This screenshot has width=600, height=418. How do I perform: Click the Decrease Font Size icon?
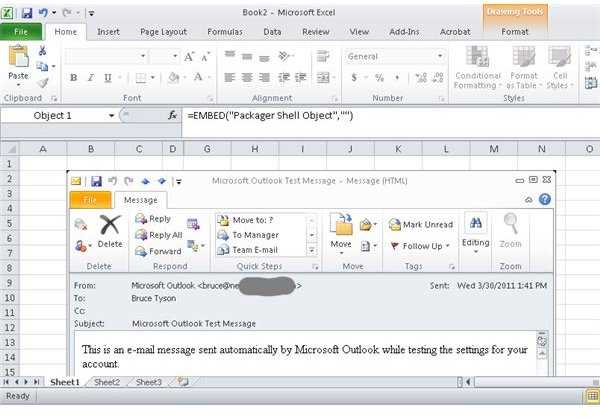tap(205, 57)
